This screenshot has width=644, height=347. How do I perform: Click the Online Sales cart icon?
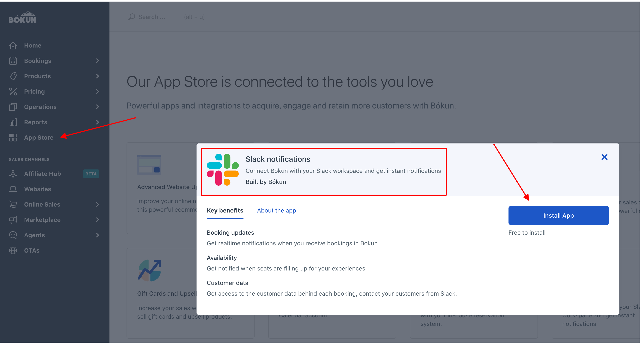pos(13,206)
